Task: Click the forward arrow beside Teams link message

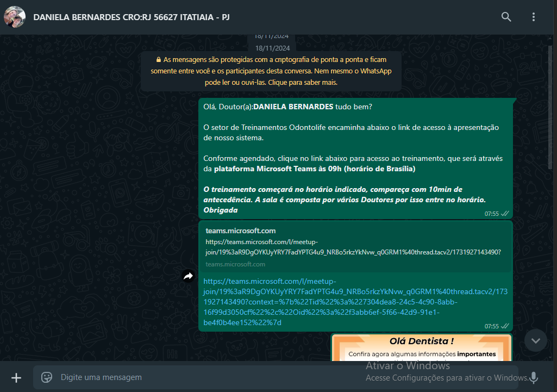Action: coord(188,276)
